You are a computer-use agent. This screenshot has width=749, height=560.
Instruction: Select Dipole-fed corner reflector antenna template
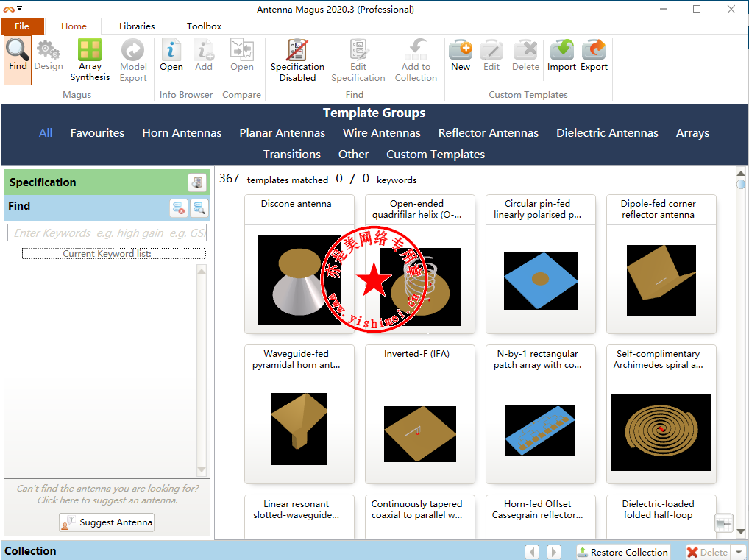[x=661, y=264]
